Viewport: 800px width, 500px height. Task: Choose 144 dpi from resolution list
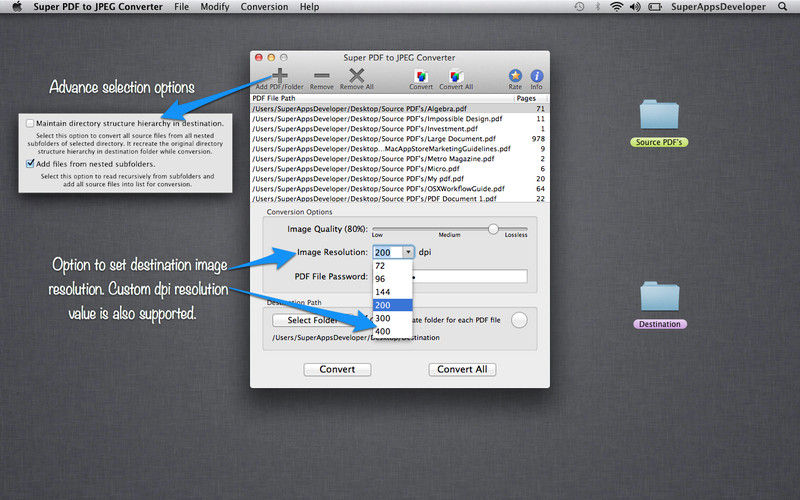393,292
